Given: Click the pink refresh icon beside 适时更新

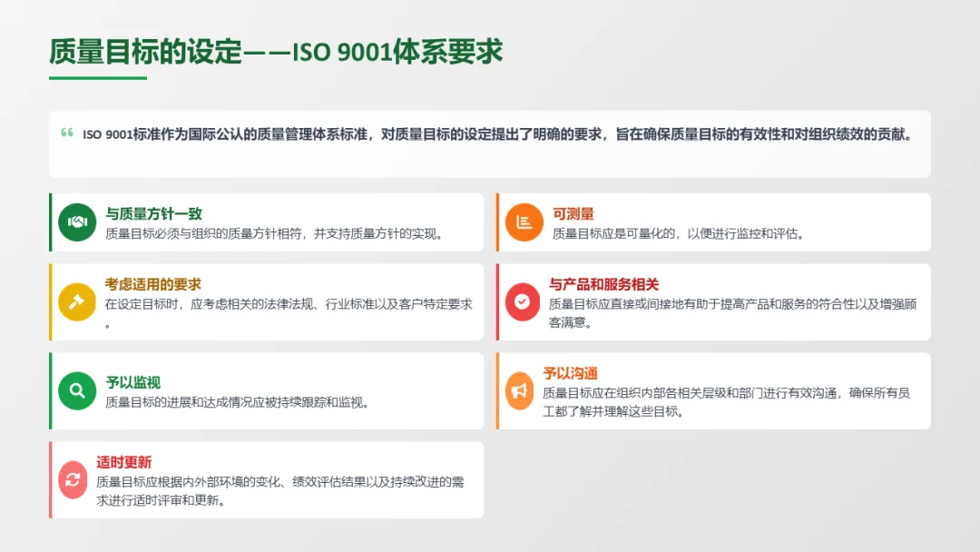Looking at the screenshot, I should coord(73,479).
